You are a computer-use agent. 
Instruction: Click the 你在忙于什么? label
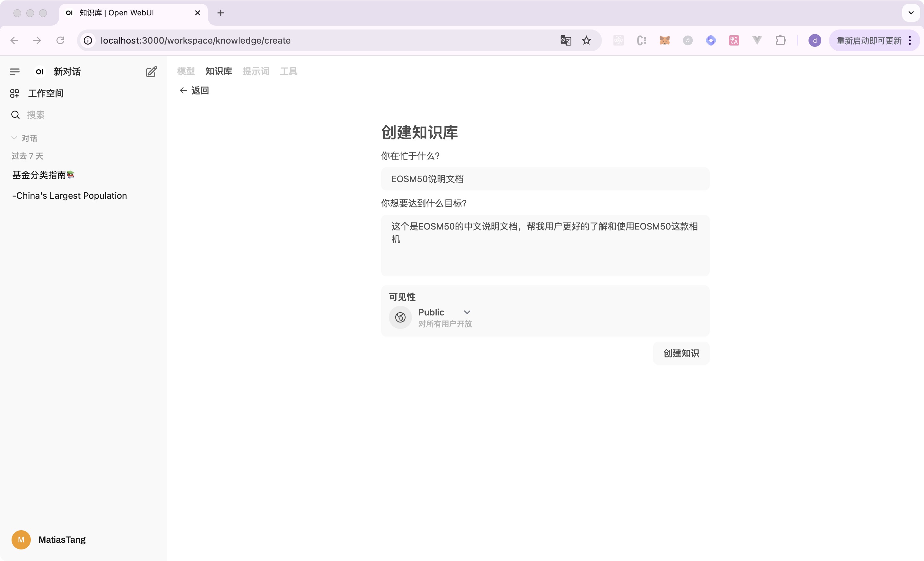pos(410,156)
